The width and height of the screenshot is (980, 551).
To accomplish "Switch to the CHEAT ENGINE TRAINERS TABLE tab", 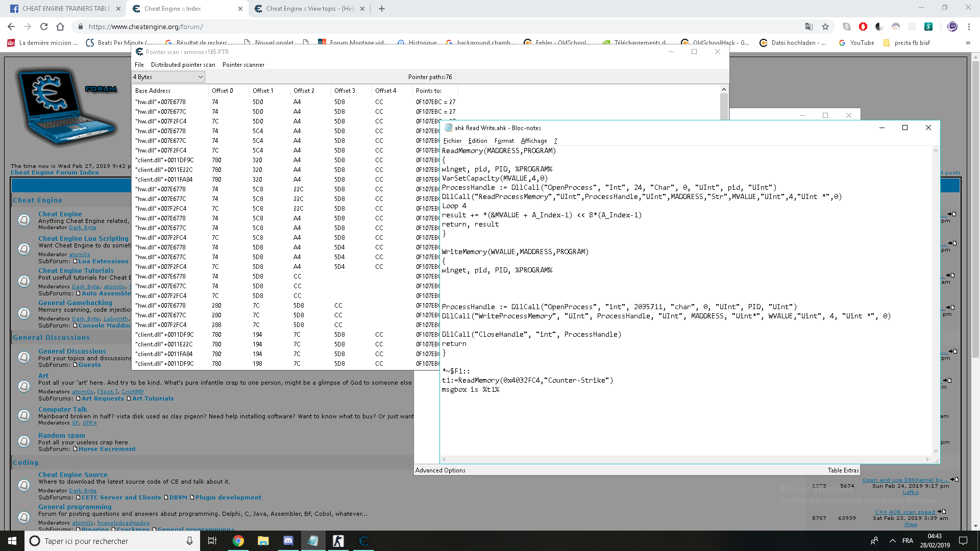I will [66, 9].
